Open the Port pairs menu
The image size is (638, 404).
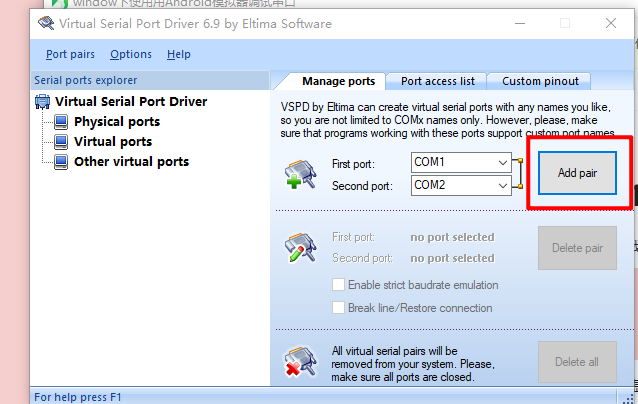point(70,54)
